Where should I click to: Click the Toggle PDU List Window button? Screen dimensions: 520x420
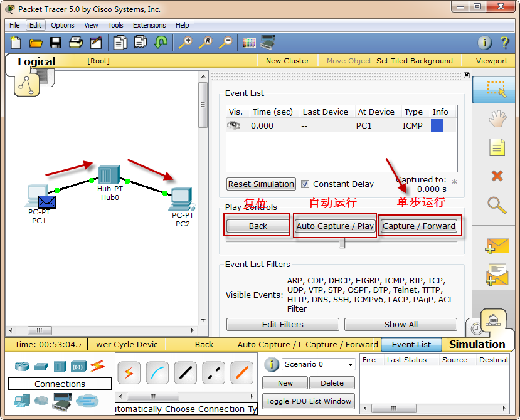coord(309,401)
